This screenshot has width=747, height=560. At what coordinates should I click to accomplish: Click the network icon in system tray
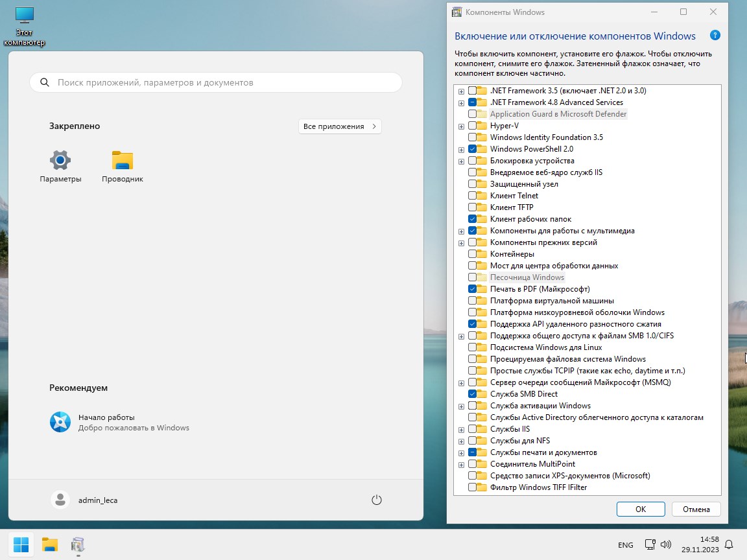coord(650,544)
